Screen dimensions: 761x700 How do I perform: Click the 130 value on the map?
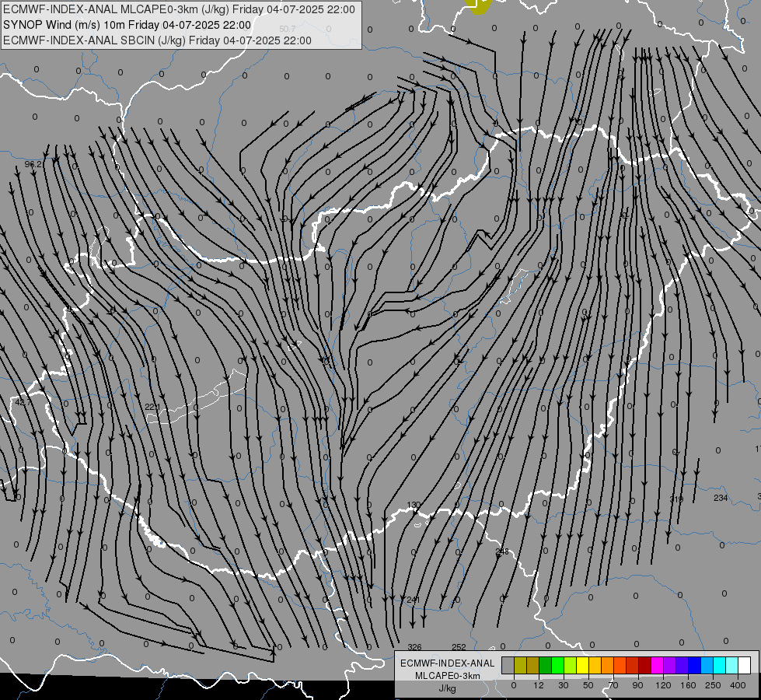click(x=413, y=506)
